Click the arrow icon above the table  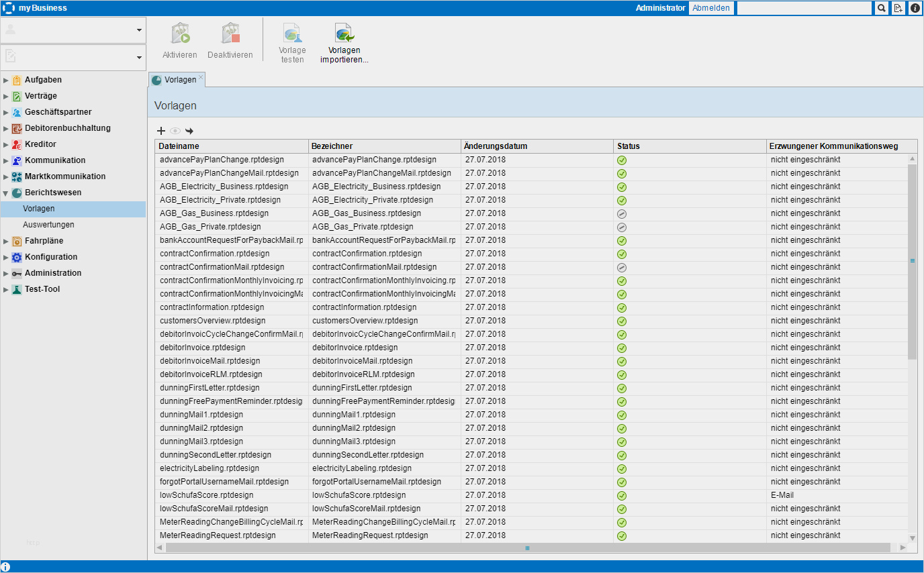(x=189, y=131)
